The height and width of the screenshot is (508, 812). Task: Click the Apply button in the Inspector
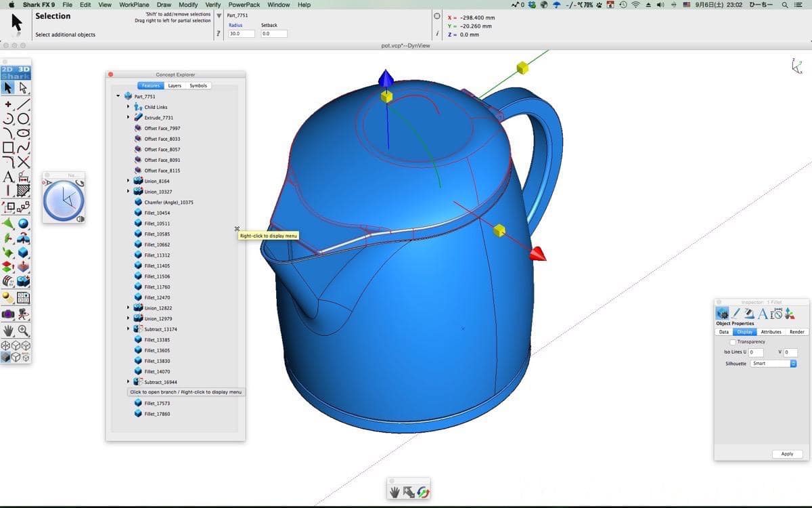point(786,454)
